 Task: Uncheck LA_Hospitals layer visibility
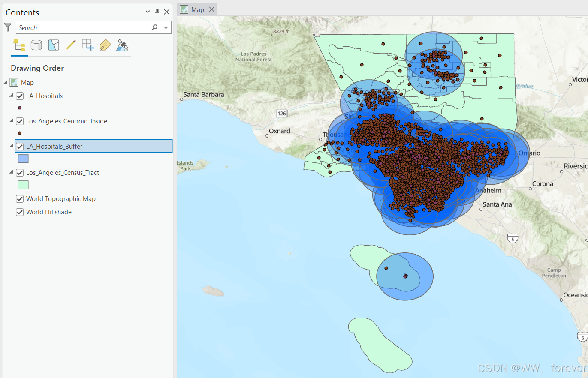coord(19,96)
